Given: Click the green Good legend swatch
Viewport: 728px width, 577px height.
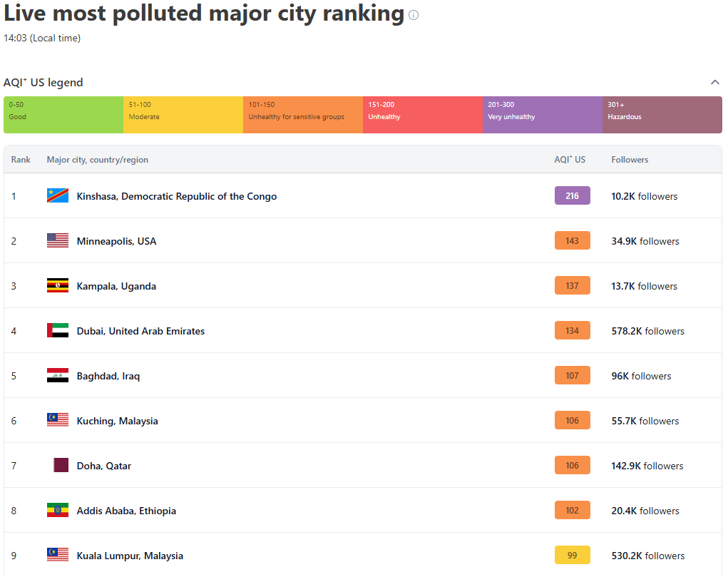Looking at the screenshot, I should (x=63, y=115).
